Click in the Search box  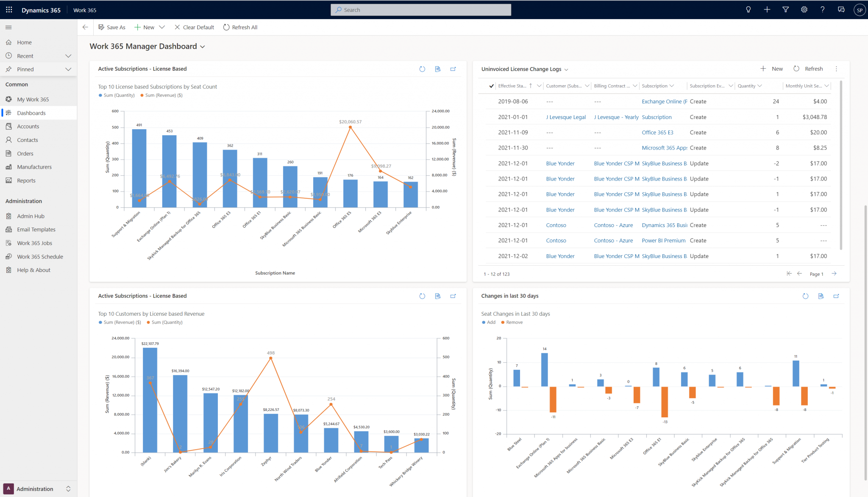(420, 10)
